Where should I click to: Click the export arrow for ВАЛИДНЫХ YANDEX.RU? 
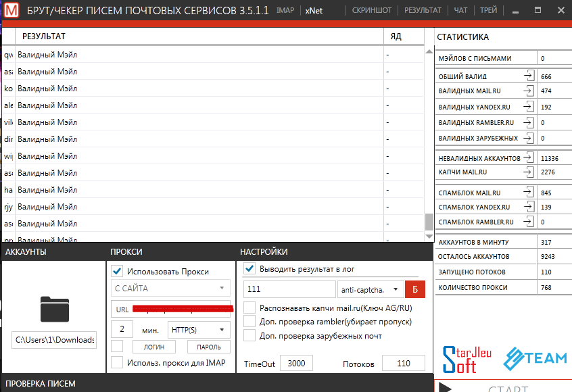[x=529, y=106]
